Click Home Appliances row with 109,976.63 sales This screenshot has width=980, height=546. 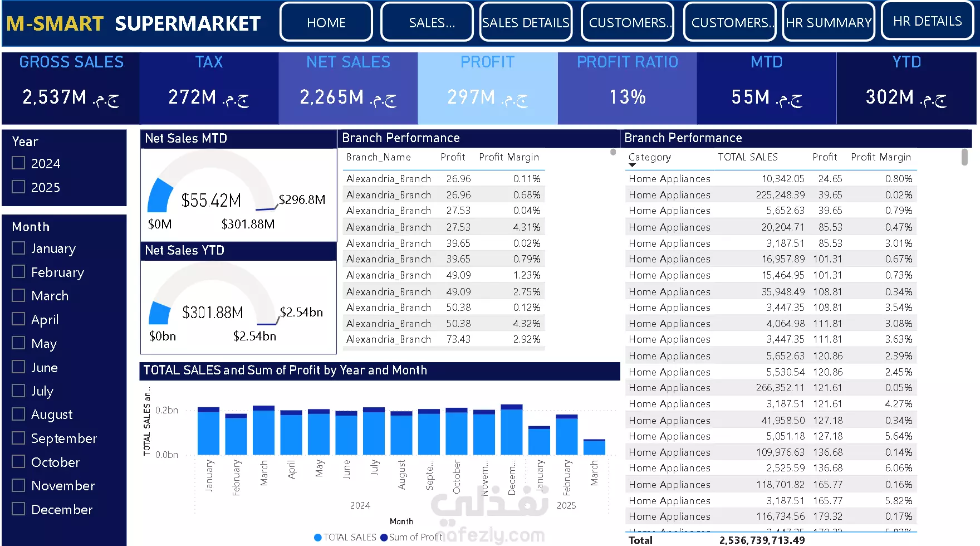[x=771, y=452]
